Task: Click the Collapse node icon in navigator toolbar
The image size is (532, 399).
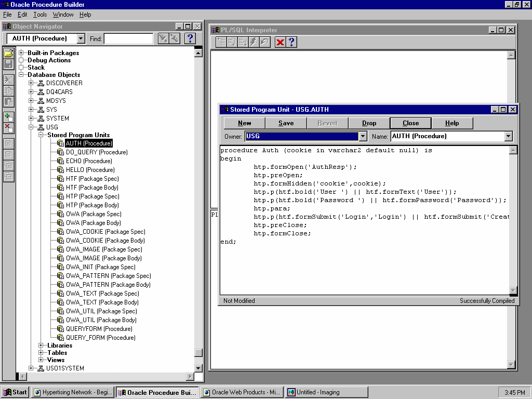Action: point(8,154)
